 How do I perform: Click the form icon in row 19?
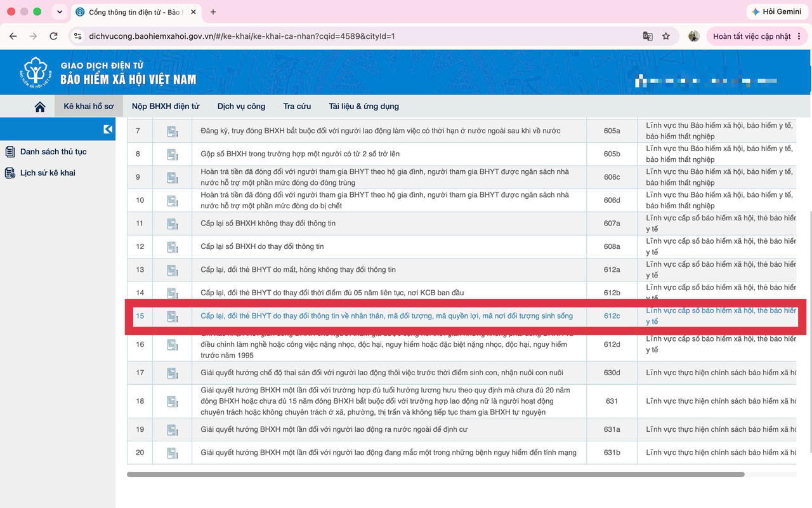(x=173, y=430)
